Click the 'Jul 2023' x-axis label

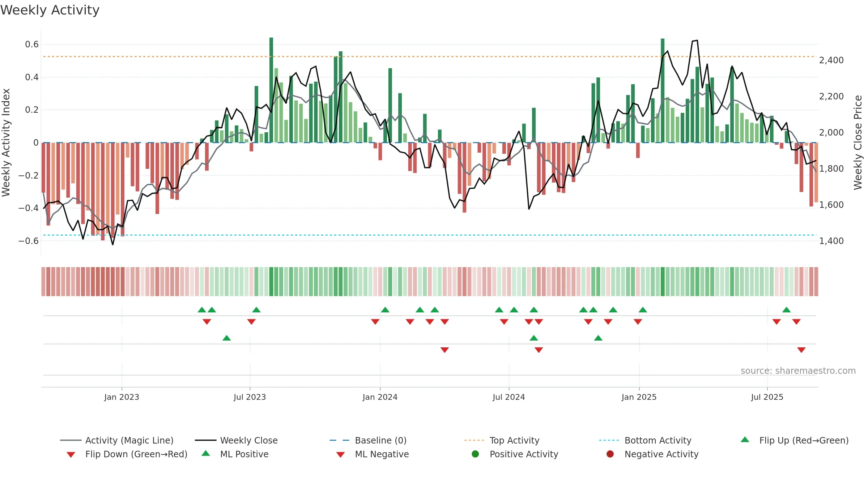tap(250, 397)
